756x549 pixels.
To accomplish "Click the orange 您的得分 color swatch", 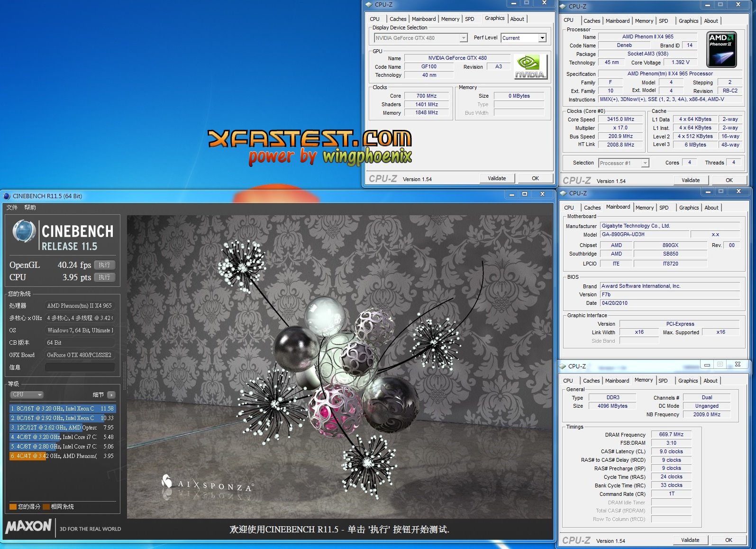I will [13, 507].
